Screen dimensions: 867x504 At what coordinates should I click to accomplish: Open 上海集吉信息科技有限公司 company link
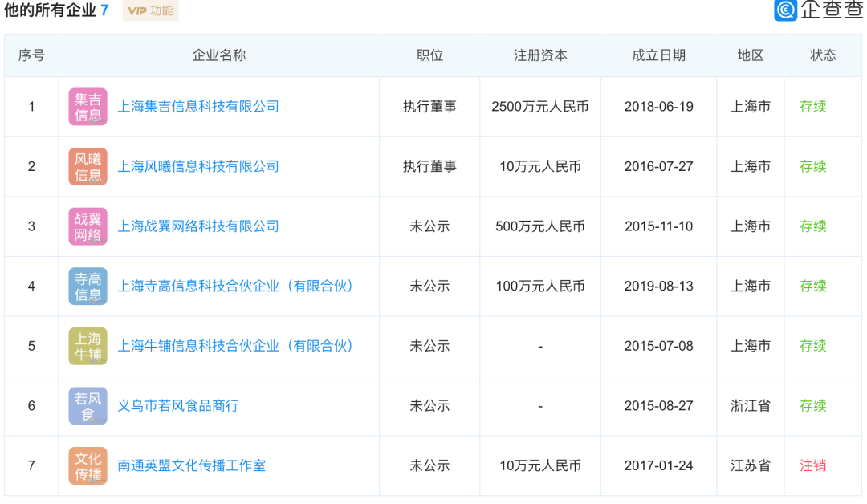coord(198,107)
